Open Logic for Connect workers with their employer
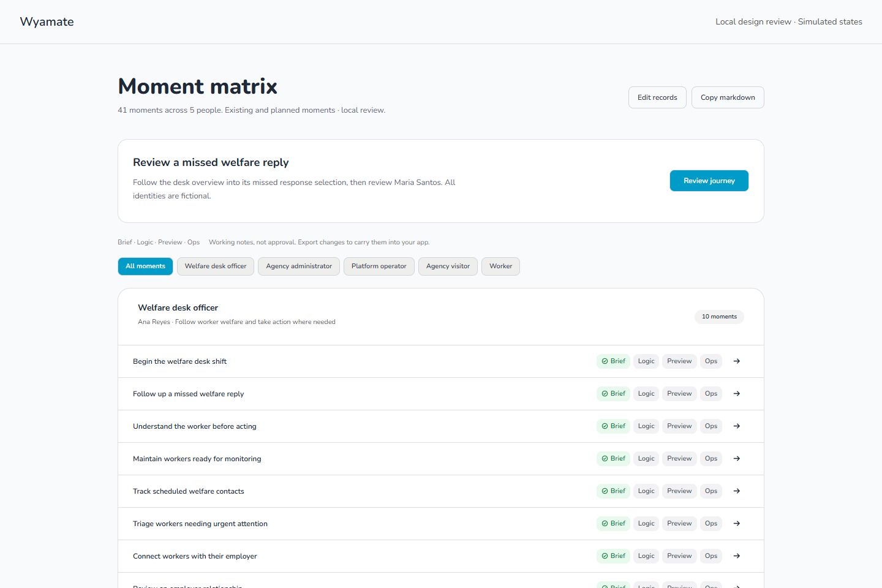882x588 pixels. [x=646, y=556]
